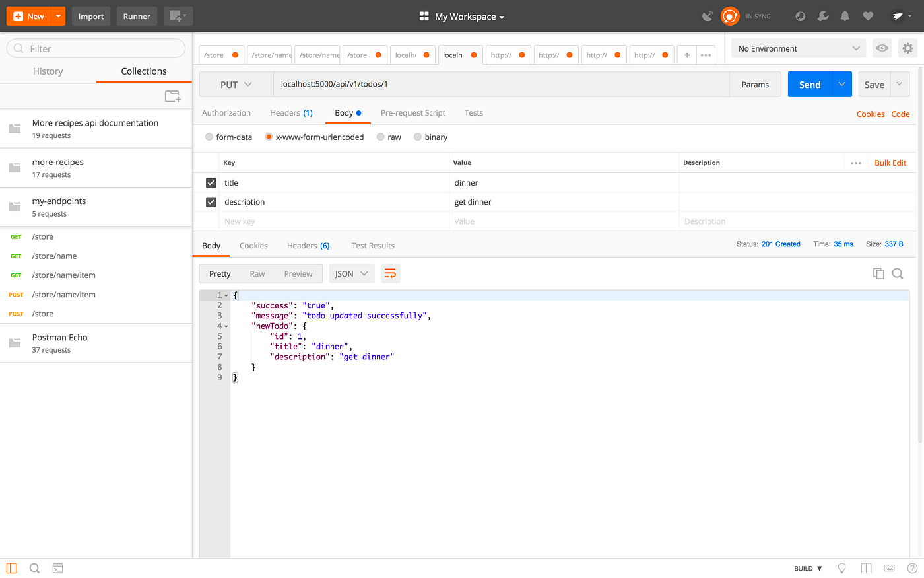Click the IN SYNC sync status icon
This screenshot has height=578, width=924.
730,16
